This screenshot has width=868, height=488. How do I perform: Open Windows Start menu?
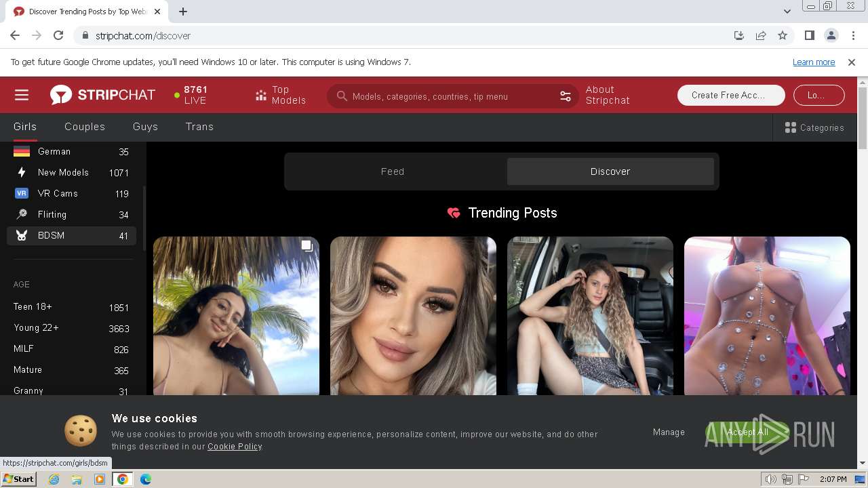(x=18, y=479)
